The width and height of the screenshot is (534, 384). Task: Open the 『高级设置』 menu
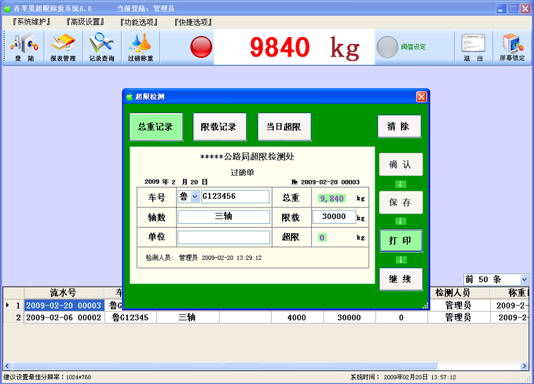click(85, 22)
